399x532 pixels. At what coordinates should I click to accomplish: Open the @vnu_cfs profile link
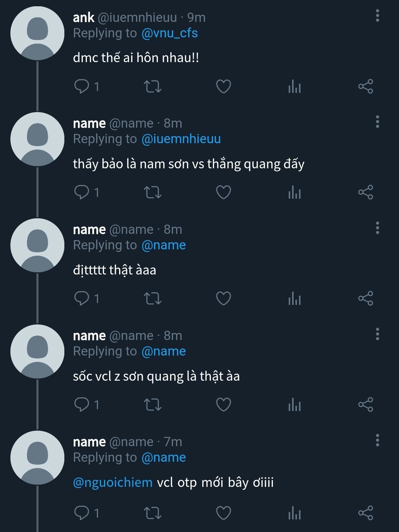tap(170, 33)
